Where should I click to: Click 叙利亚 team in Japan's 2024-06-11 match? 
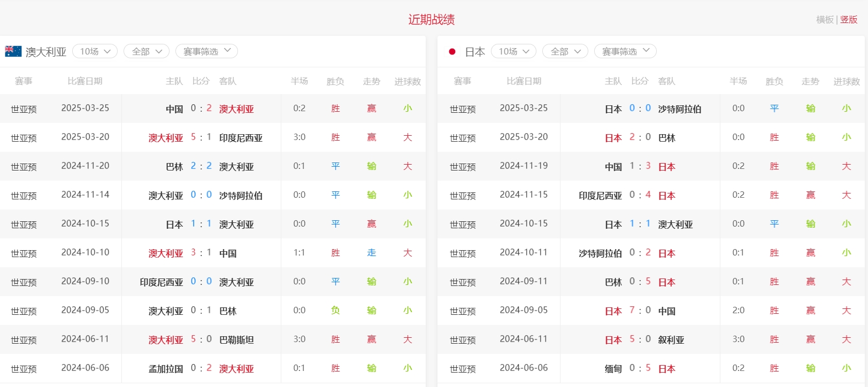[671, 340]
